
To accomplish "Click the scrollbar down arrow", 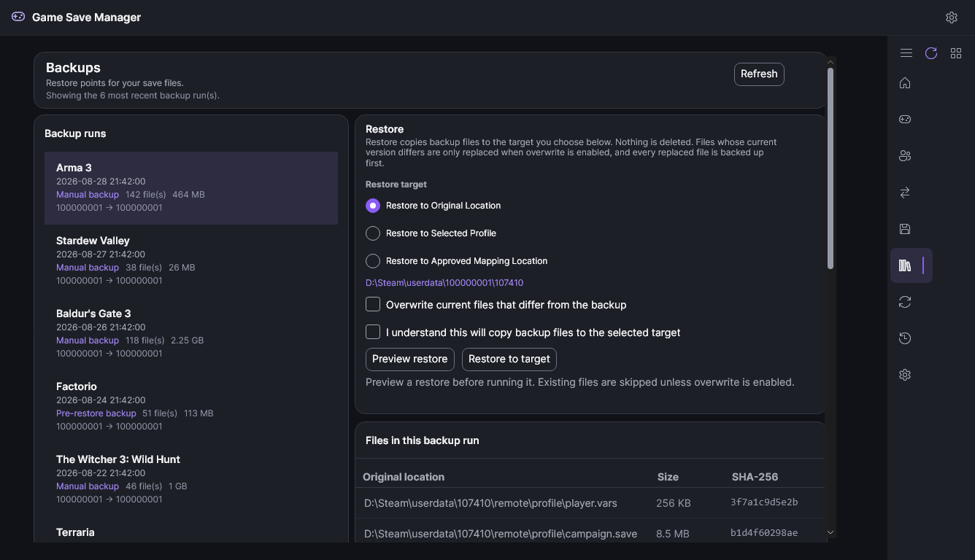I will click(x=831, y=533).
